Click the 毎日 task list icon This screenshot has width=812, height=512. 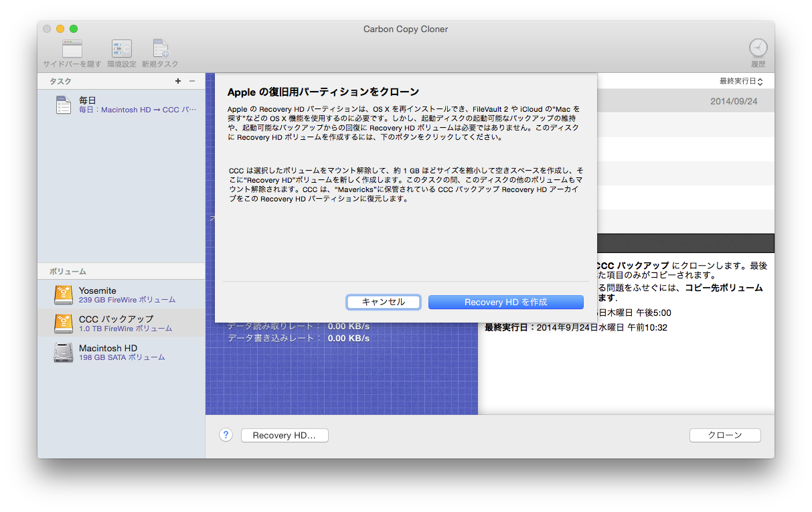(x=64, y=105)
